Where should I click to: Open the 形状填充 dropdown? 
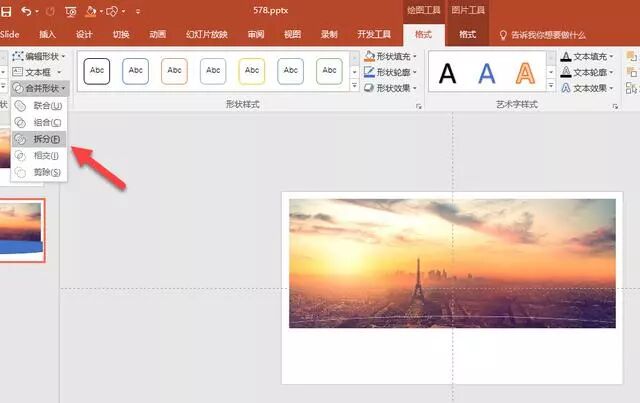tap(391, 56)
